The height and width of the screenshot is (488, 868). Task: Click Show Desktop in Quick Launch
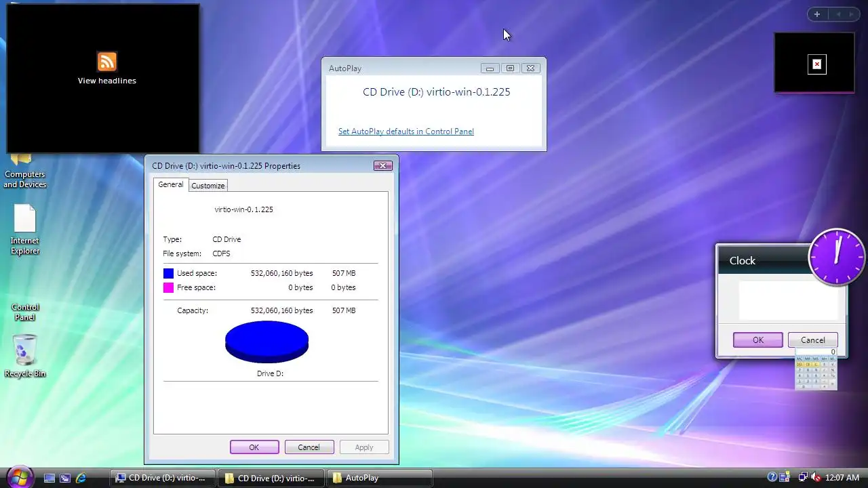[x=50, y=478]
